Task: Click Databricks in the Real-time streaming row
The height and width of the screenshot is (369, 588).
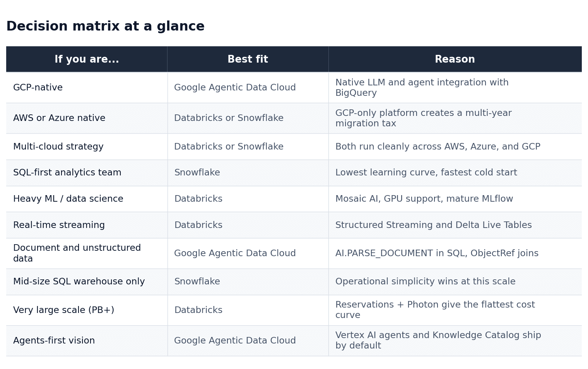Action: pyautogui.click(x=198, y=225)
